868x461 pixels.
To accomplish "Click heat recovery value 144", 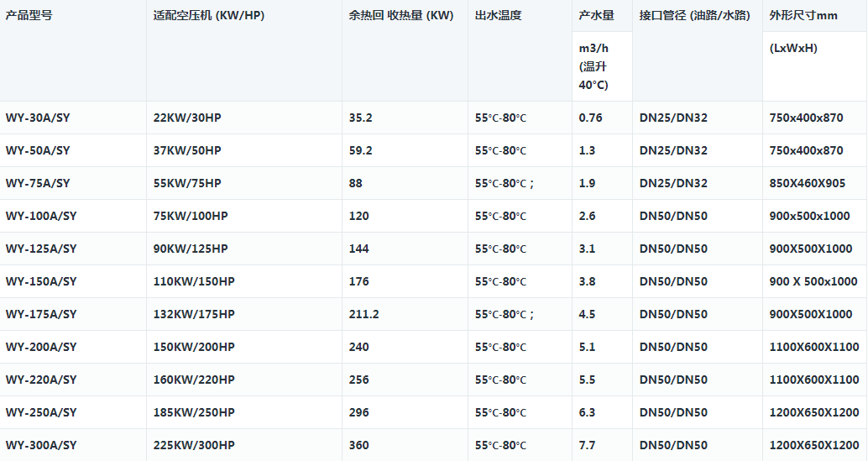I will tap(358, 249).
